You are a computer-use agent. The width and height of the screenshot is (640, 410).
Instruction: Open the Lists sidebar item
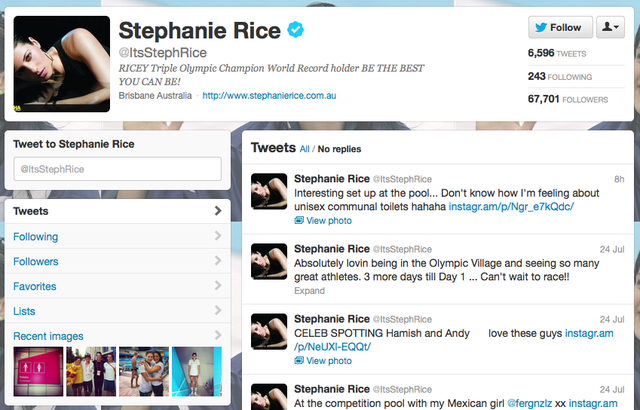(118, 311)
